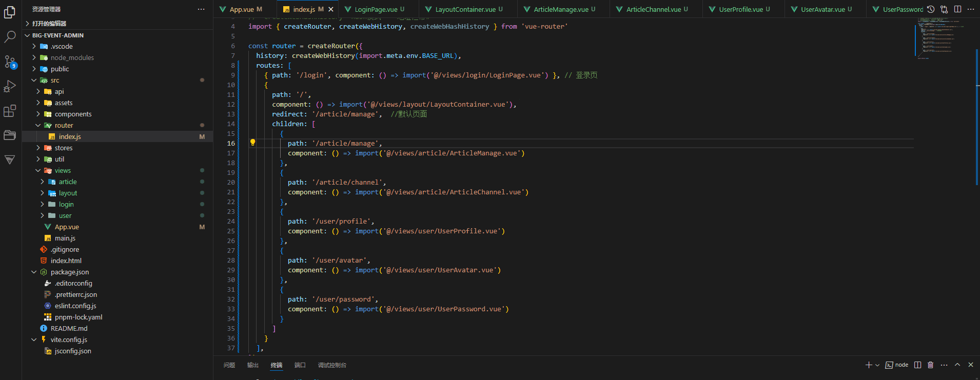Open .gitignore in the file tree
The height and width of the screenshot is (380, 980).
point(117,249)
